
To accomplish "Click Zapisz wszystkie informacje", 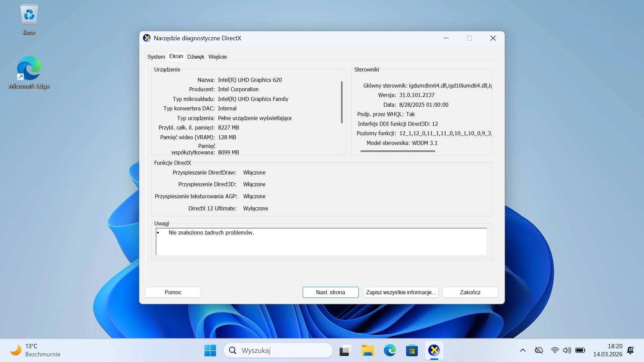I will pyautogui.click(x=400, y=292).
